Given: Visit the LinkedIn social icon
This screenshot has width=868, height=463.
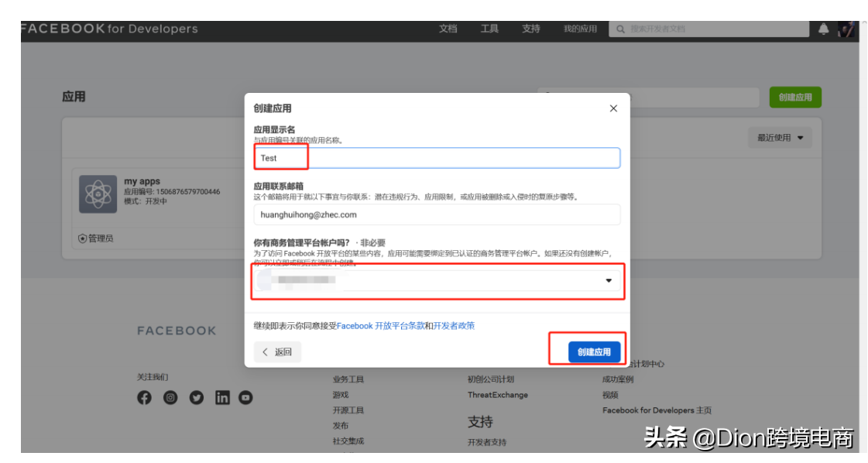Looking at the screenshot, I should coord(222,398).
